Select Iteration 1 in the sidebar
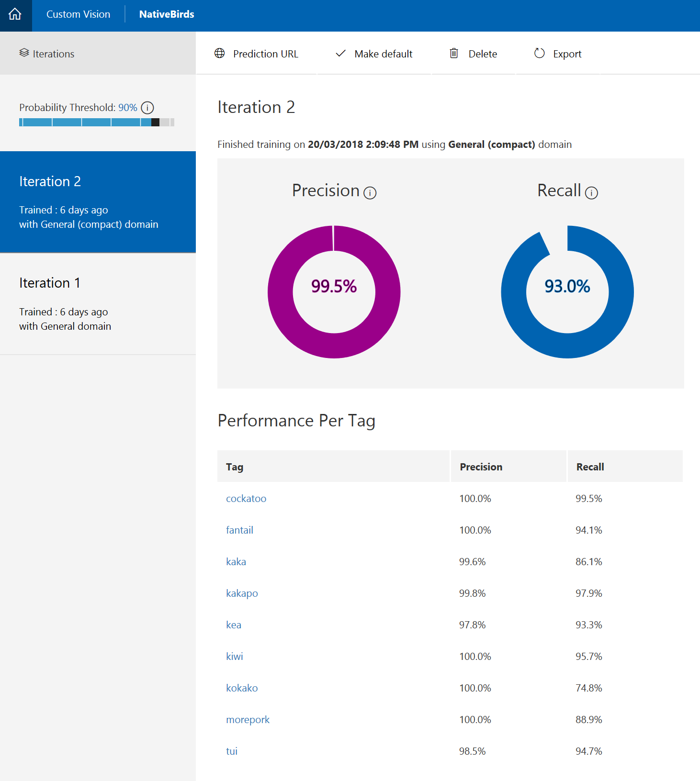The width and height of the screenshot is (700, 781). (x=98, y=303)
